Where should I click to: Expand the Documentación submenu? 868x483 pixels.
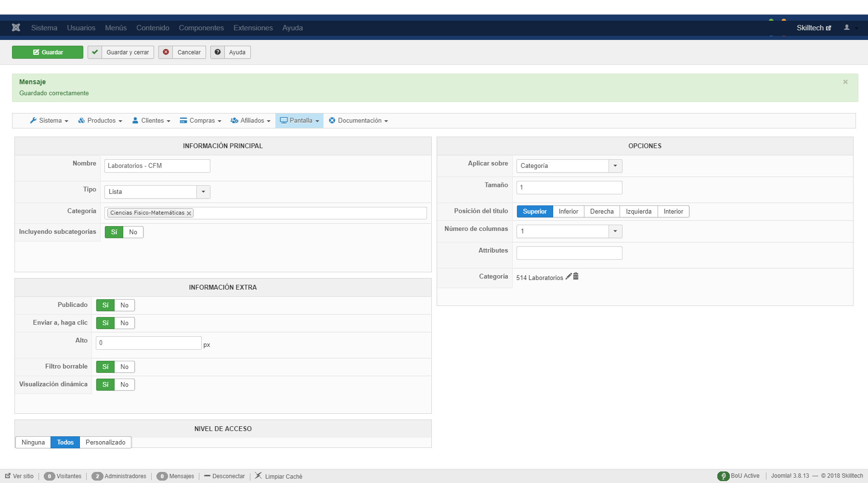359,120
